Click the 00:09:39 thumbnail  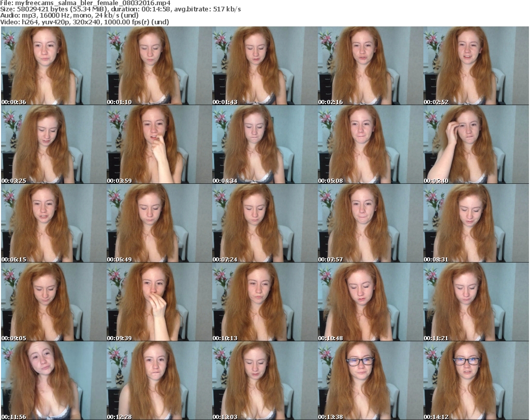(x=159, y=302)
